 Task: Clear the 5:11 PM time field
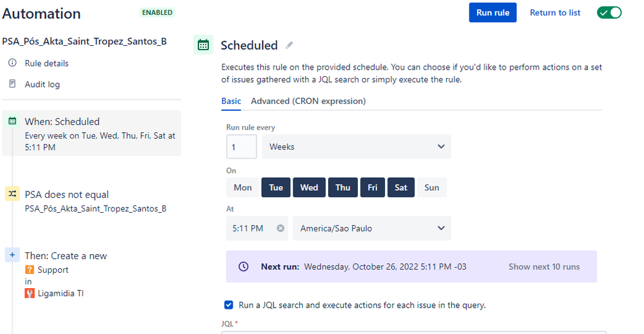coord(280,228)
